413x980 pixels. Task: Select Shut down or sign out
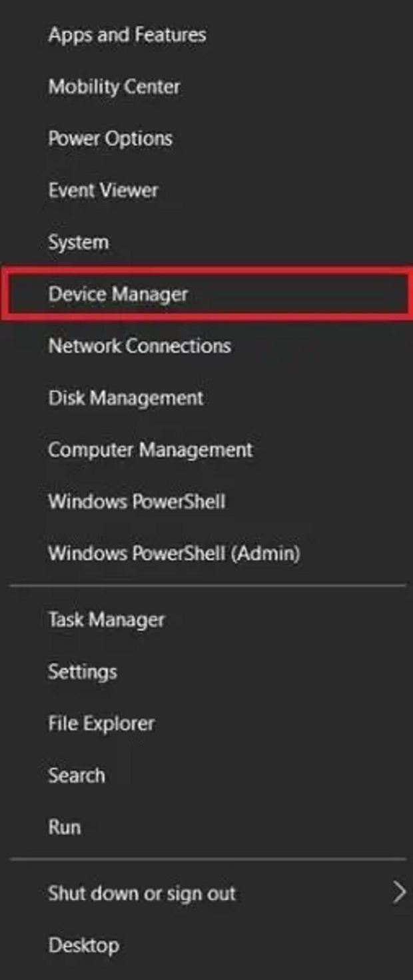pos(141,894)
